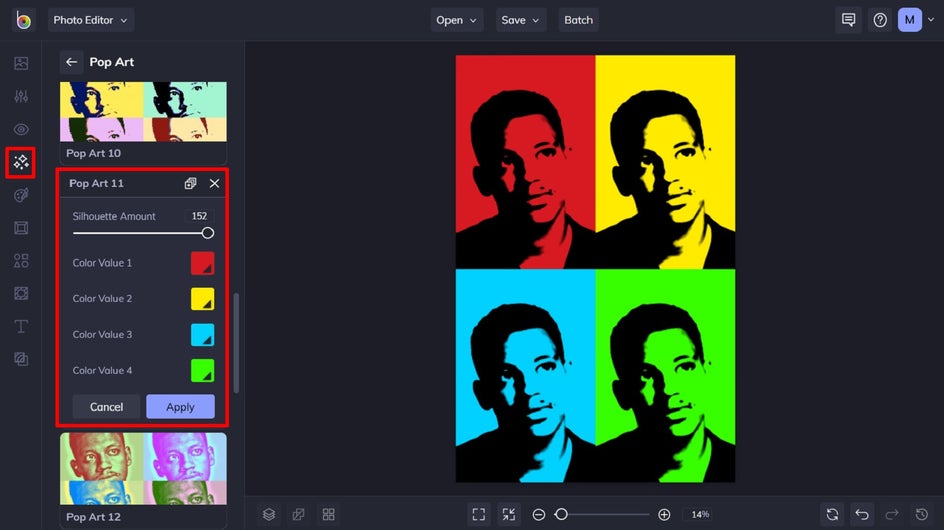944x530 pixels.
Task: Expand the account dropdown chevron
Action: pos(931,20)
